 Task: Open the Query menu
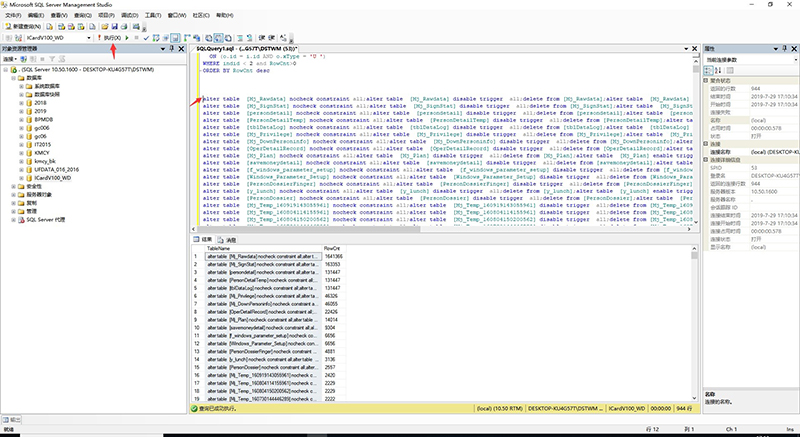pos(83,15)
